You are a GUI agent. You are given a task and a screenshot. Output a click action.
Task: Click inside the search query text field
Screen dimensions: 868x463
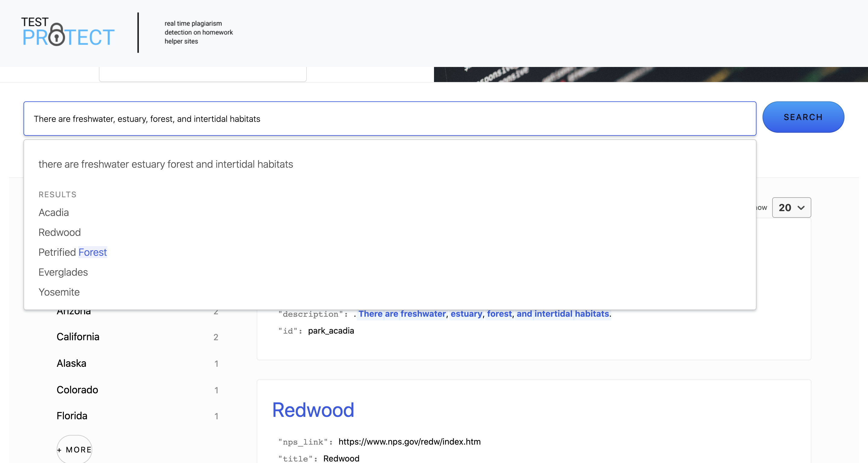click(x=389, y=119)
